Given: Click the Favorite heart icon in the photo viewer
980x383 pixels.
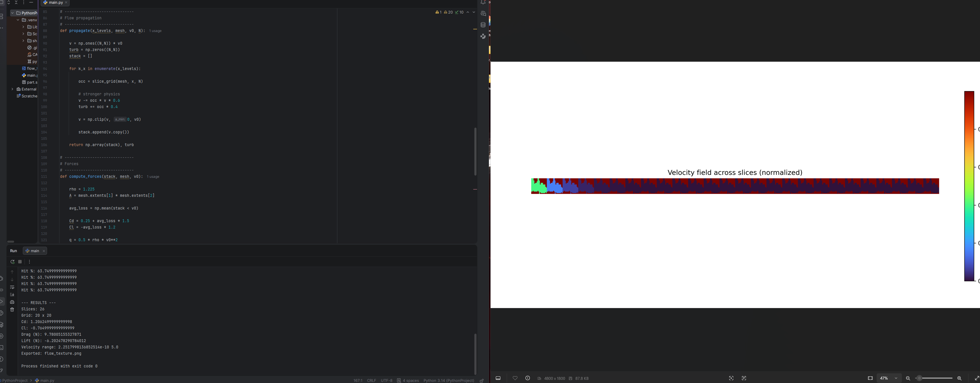Looking at the screenshot, I should 515,378.
